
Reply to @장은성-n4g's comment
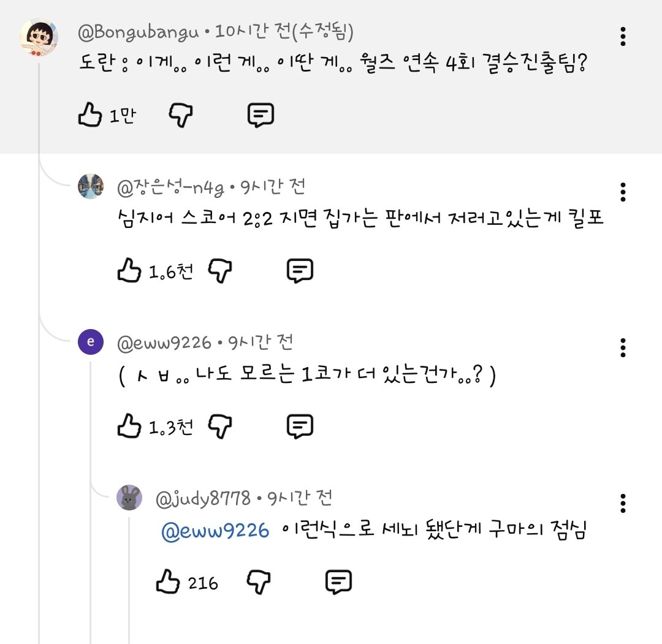[x=300, y=271]
